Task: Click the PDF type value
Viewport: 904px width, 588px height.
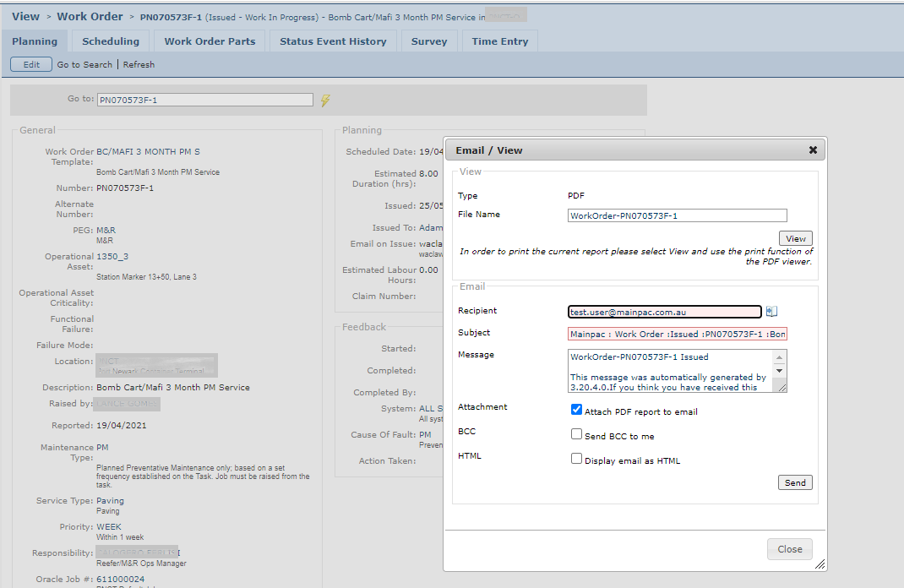Action: coord(576,195)
